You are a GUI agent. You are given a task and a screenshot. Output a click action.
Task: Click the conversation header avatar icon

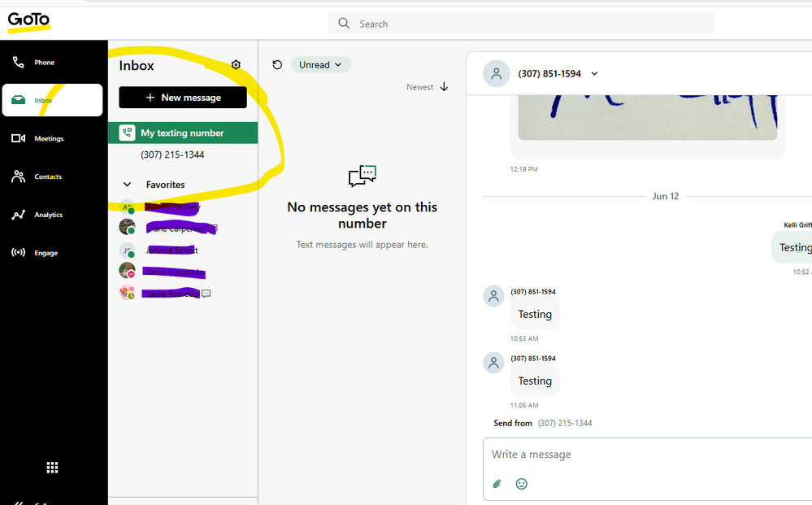pos(496,73)
